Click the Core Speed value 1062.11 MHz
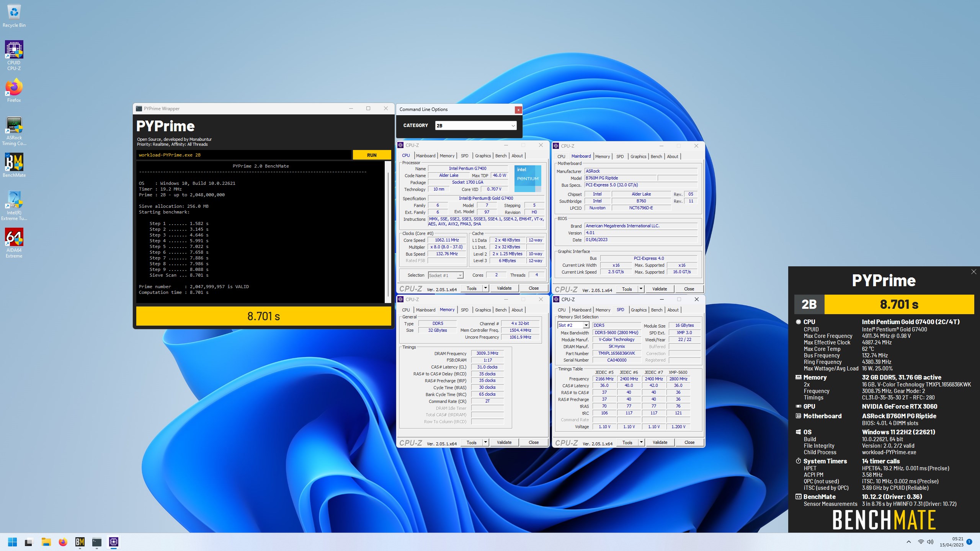The width and height of the screenshot is (980, 551). point(447,240)
